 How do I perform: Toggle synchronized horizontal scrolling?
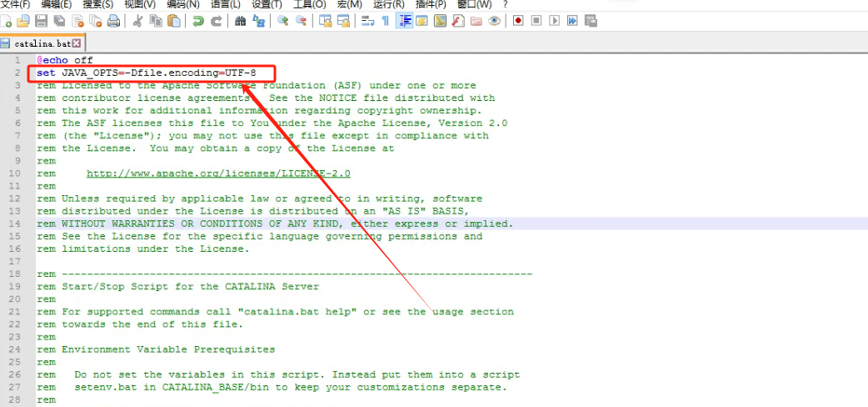(344, 21)
